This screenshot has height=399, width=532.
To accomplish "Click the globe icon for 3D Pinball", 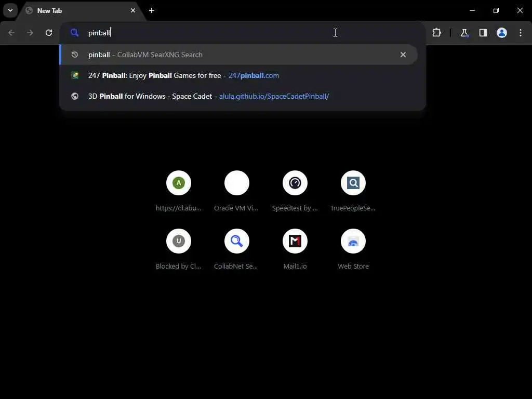I will [x=75, y=96].
